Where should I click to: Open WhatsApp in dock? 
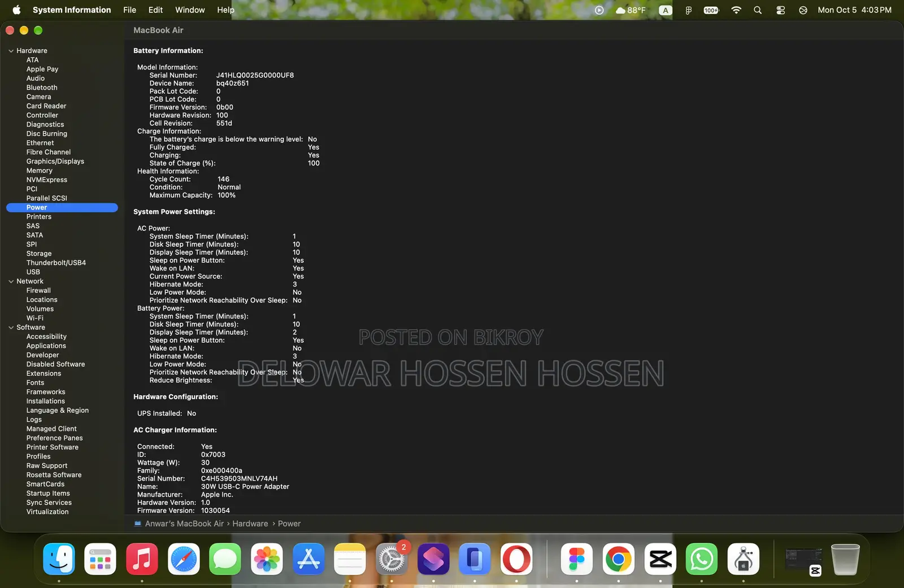[702, 559]
